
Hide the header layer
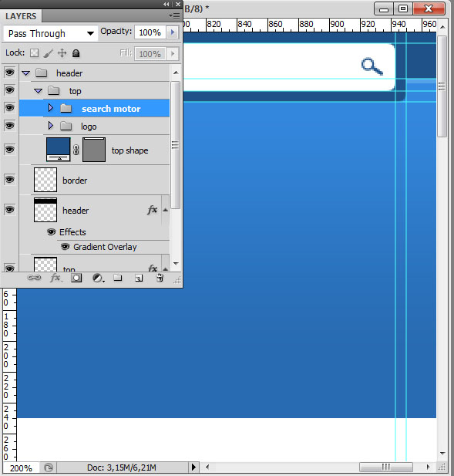coord(10,210)
